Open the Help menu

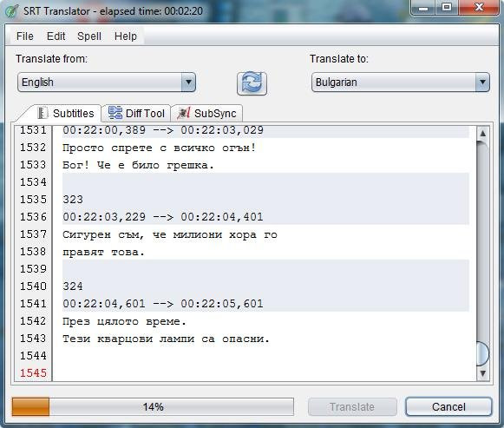click(x=126, y=36)
